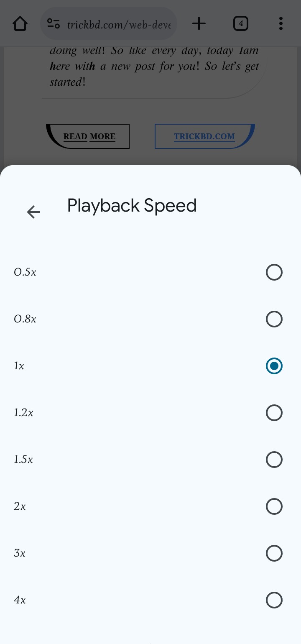
Task: Select the 2x speed radio button
Action: [x=274, y=506]
